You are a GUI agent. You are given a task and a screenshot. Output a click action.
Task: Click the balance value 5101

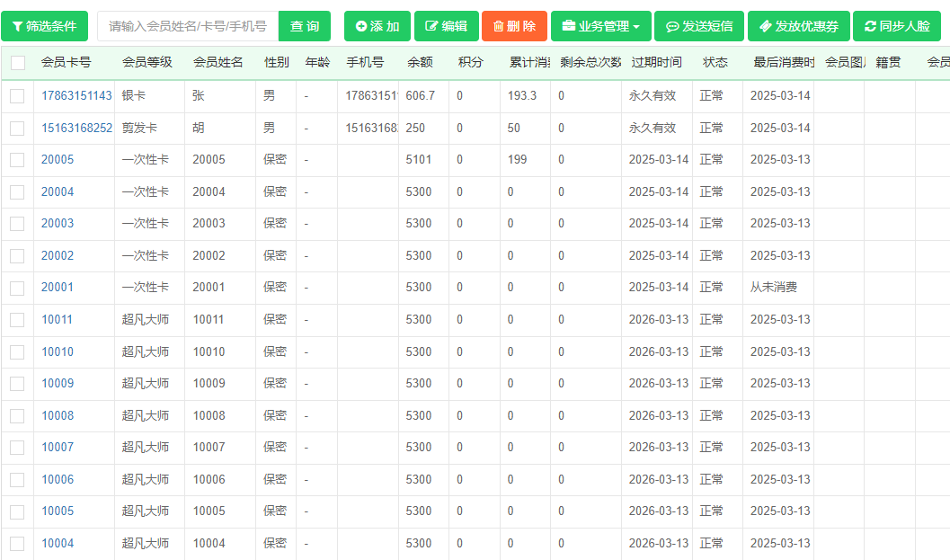click(x=419, y=159)
